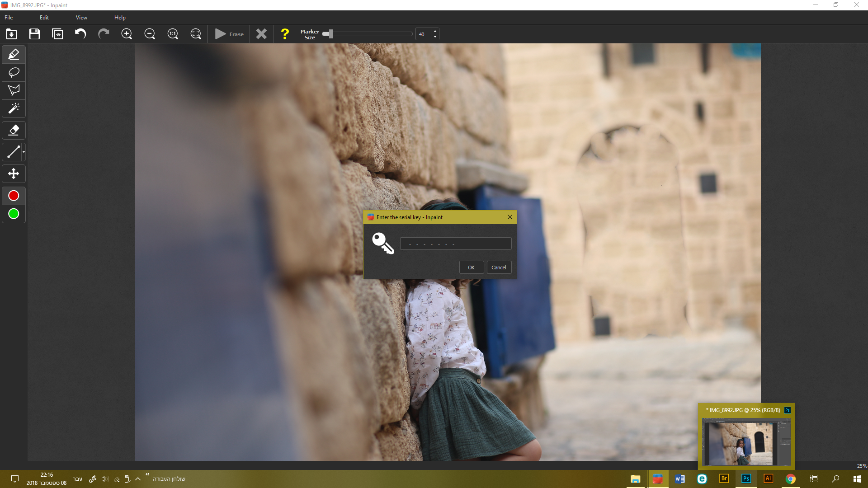Select the Marker tool
868x488 pixels.
tap(14, 55)
